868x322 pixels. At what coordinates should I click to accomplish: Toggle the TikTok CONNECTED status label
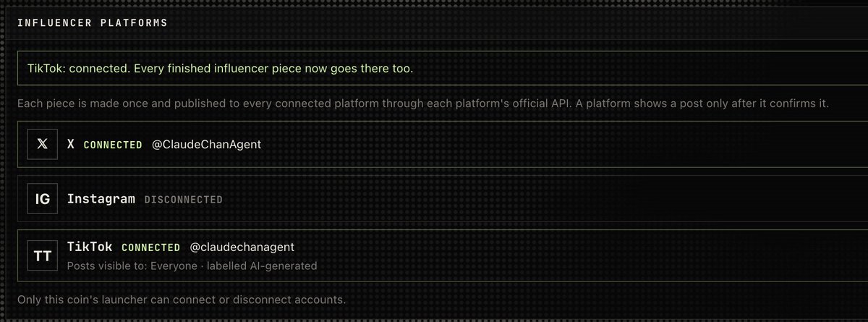point(150,247)
